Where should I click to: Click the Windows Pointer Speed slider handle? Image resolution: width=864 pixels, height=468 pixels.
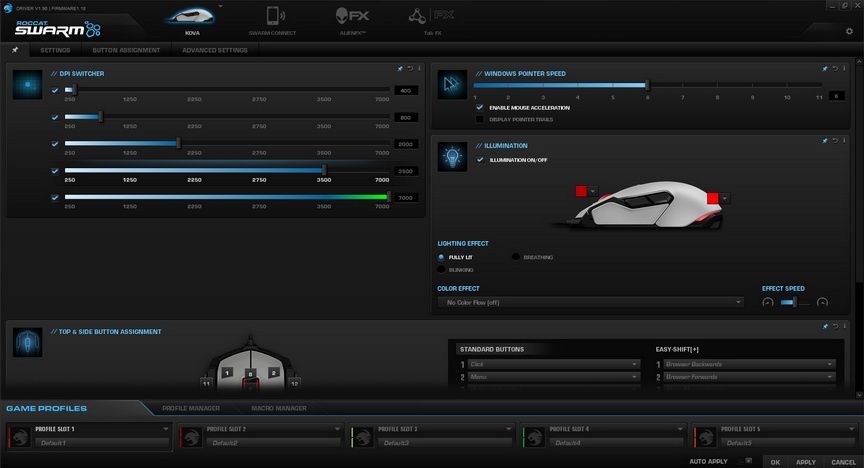pos(647,85)
